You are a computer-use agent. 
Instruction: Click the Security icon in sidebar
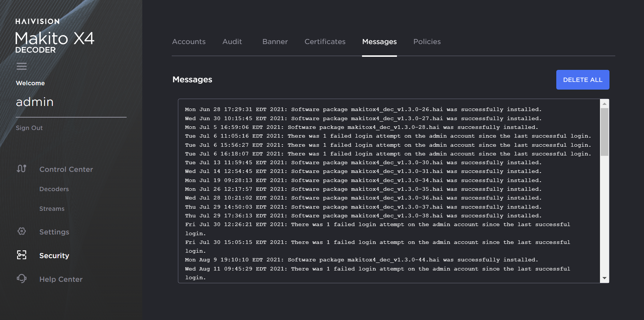pyautogui.click(x=21, y=255)
